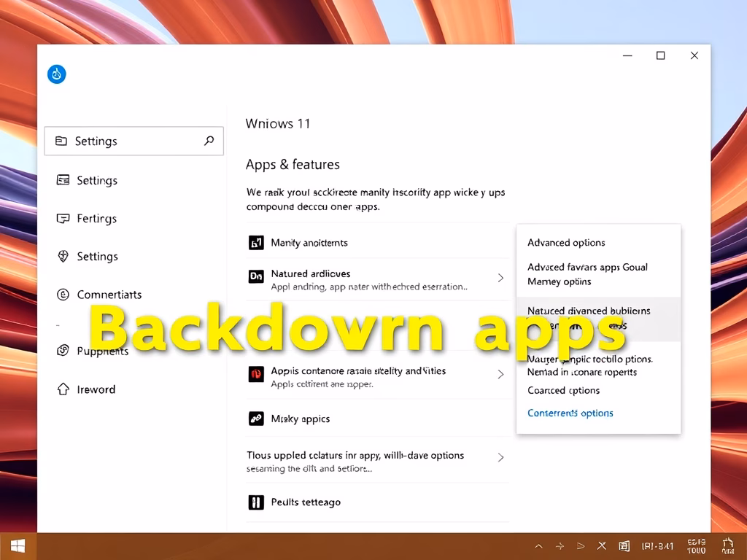Choose Advaced favrars apps Goual menu entry

click(x=587, y=274)
